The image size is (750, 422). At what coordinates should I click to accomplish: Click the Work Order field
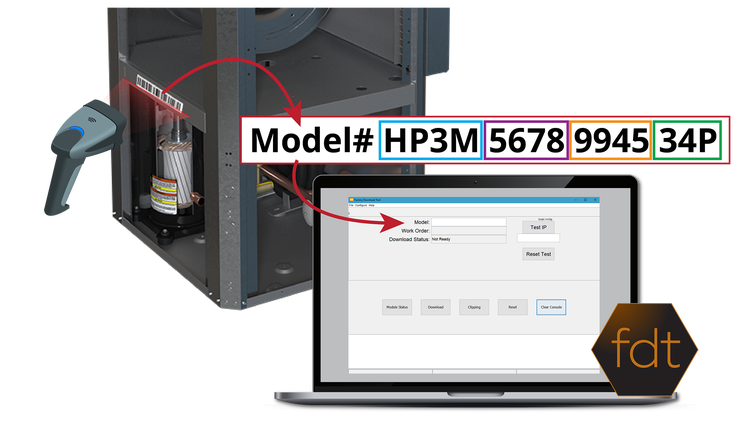click(468, 231)
